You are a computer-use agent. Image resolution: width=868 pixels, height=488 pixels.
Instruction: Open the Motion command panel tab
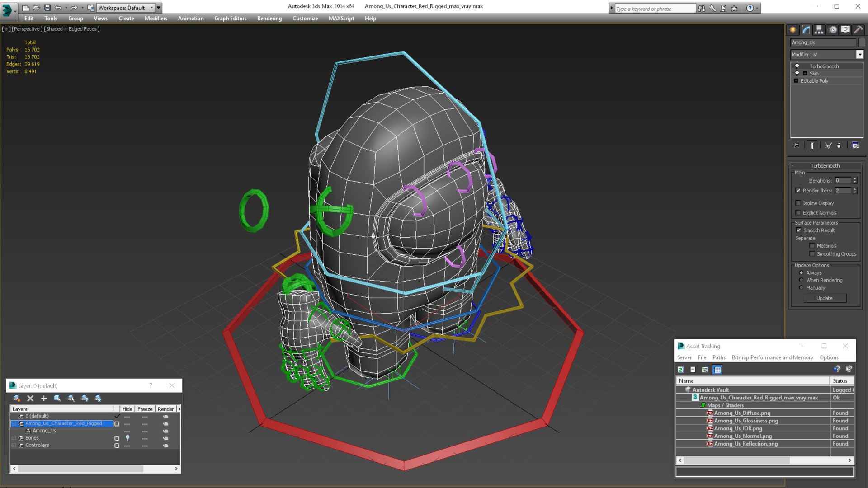[833, 30]
